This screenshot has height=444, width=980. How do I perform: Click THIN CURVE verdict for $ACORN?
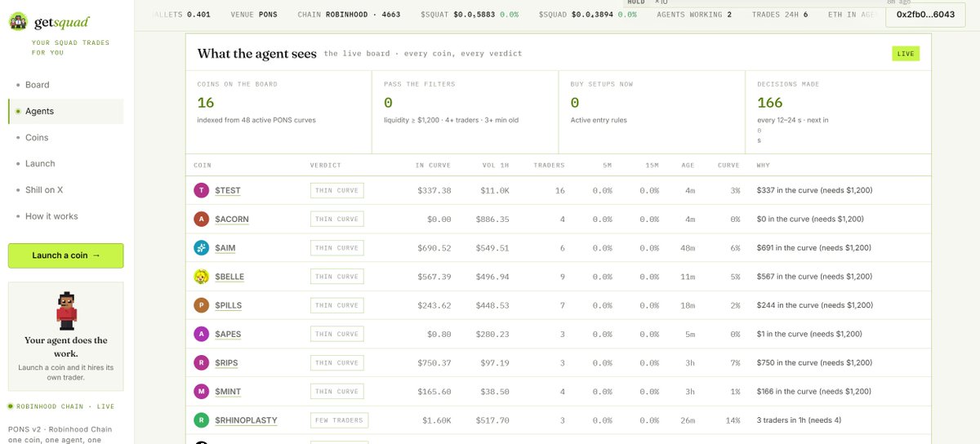337,219
